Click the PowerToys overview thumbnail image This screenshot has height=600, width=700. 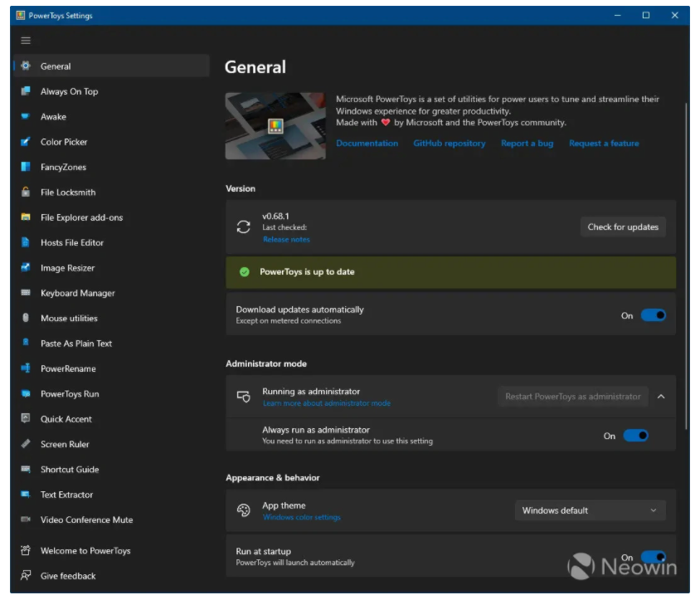(x=275, y=126)
